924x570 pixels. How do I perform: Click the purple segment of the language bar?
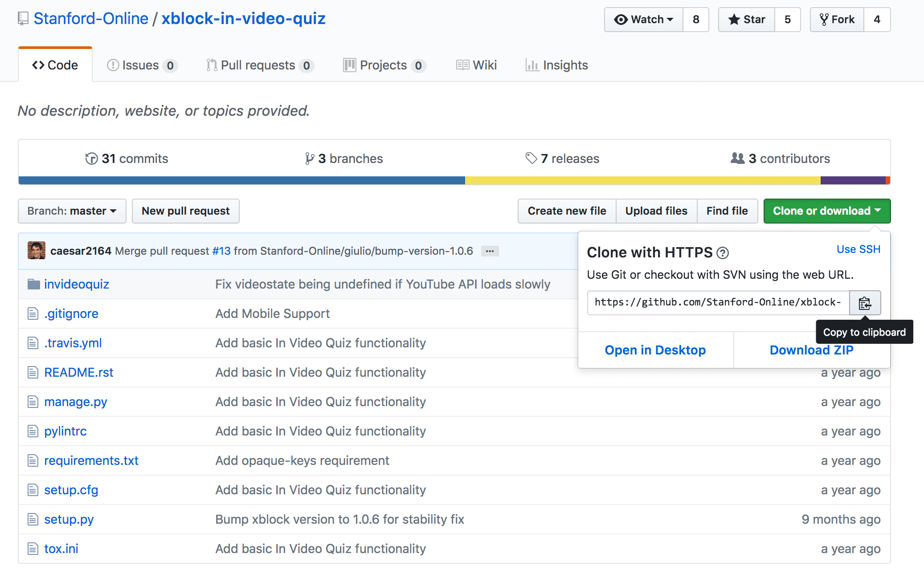point(853,180)
